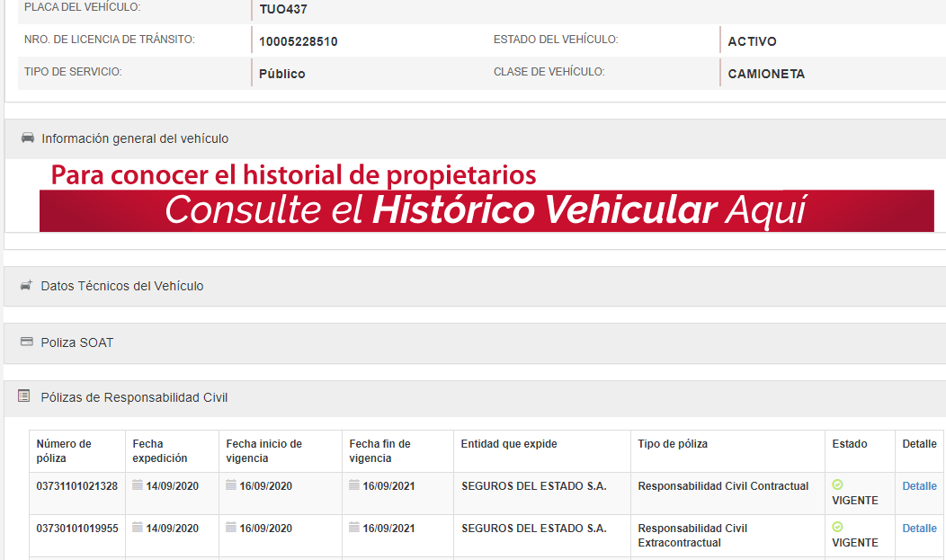Image resolution: width=946 pixels, height=560 pixels.
Task: Click calendar icon beside 16/09/2020 in Extracontractual row
Action: coord(231,528)
